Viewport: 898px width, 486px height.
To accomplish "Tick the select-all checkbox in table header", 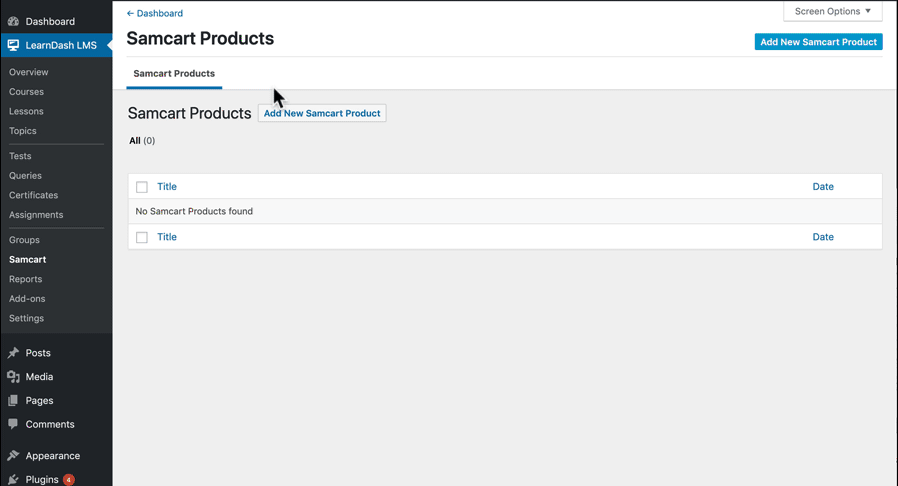I will pyautogui.click(x=141, y=187).
